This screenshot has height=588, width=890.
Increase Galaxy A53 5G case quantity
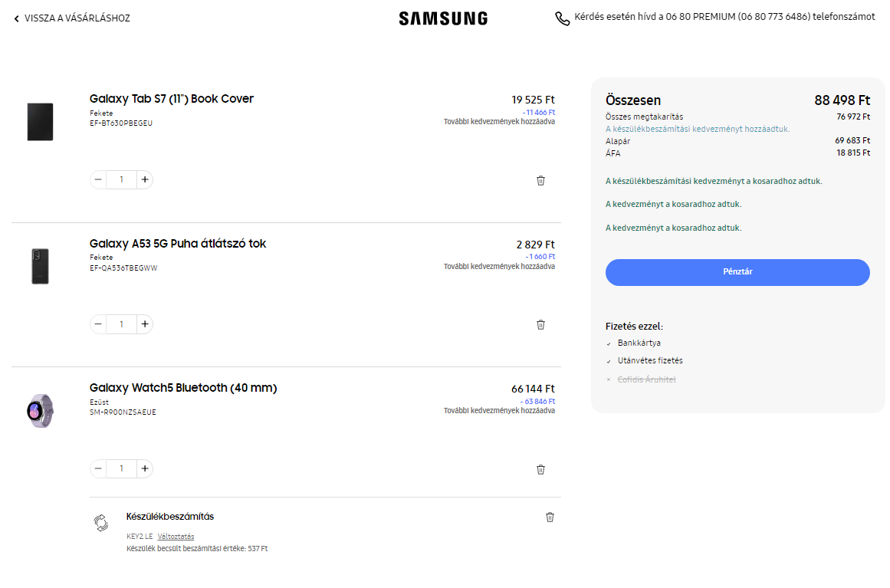point(145,324)
